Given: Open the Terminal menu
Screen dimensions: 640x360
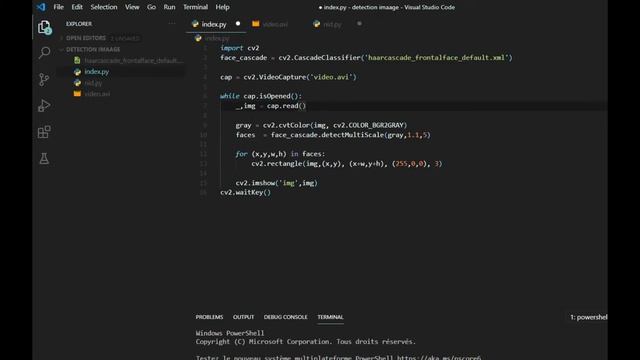Looking at the screenshot, I should pos(195,7).
